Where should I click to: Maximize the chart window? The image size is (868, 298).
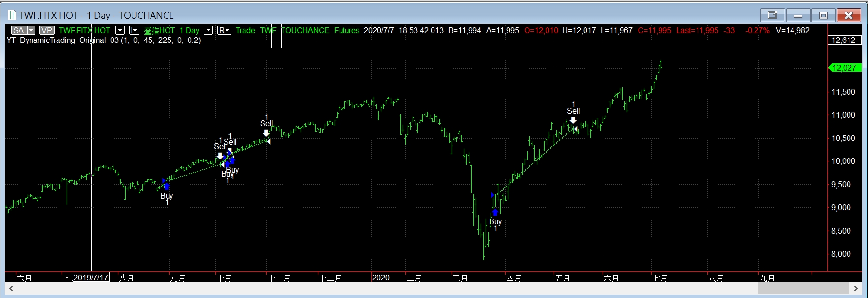coord(823,15)
